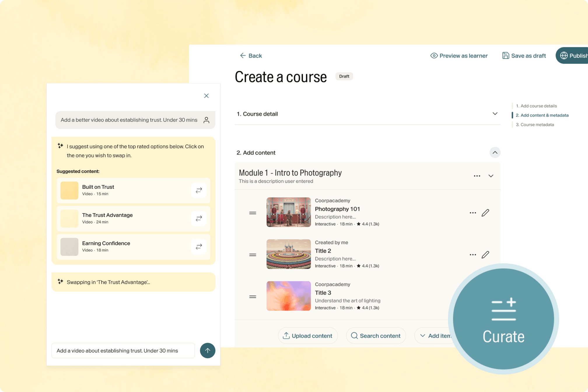Click the Upload content button
The image size is (588, 392).
(307, 336)
